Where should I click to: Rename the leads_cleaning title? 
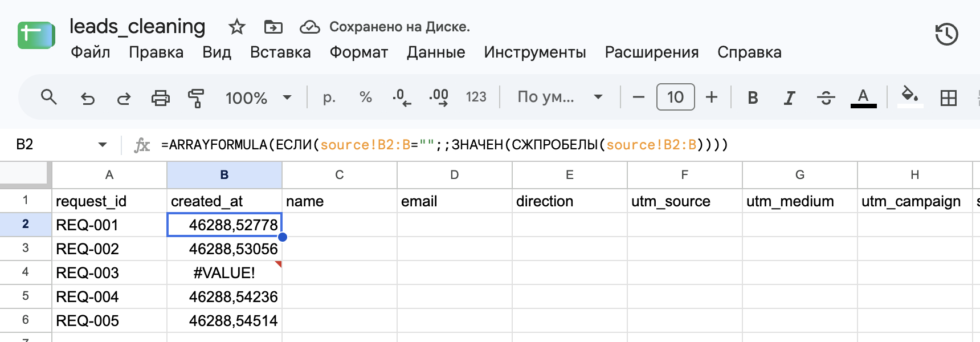[137, 26]
